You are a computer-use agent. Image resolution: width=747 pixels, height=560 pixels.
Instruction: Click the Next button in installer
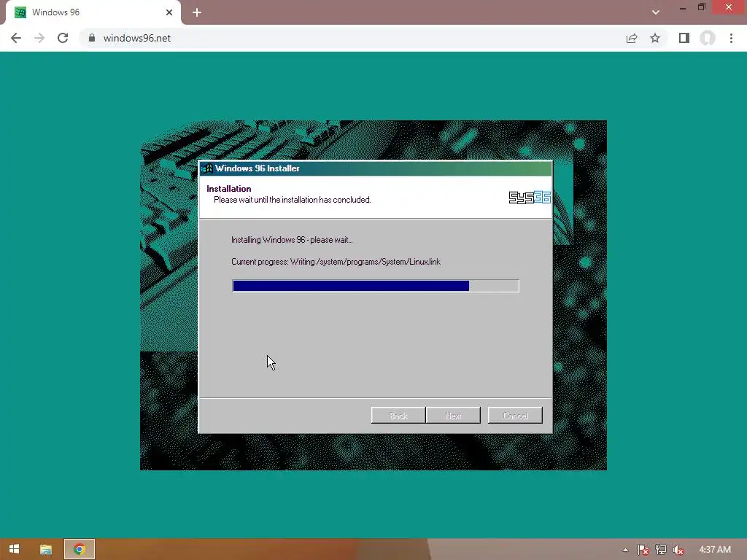[x=453, y=415]
